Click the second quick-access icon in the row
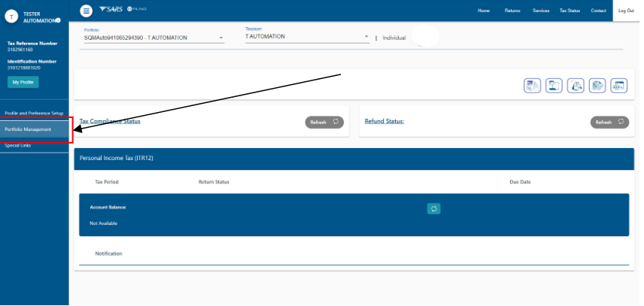The image size is (644, 306). (554, 86)
